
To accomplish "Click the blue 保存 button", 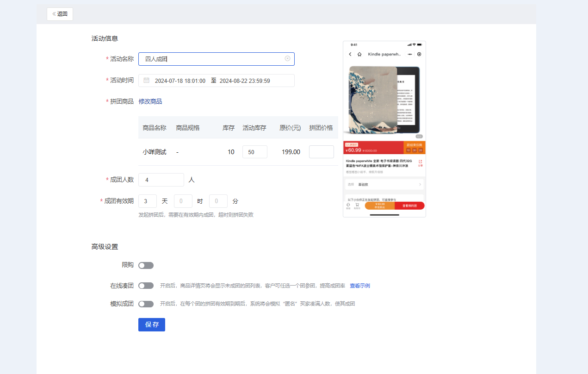I will (152, 324).
